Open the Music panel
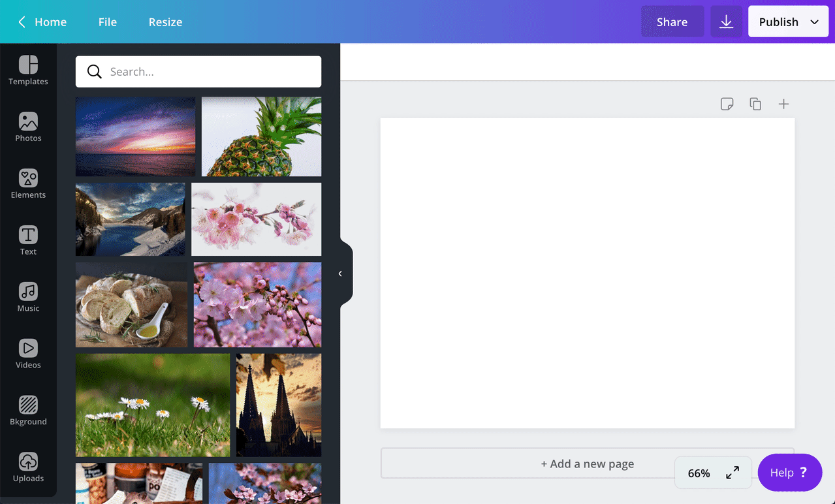Screen dimensions: 835x504 [x=28, y=298]
